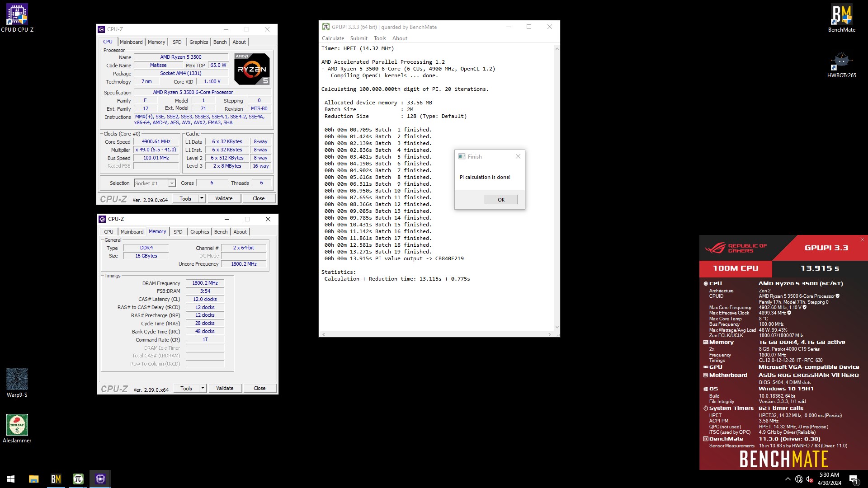Switch to CPU tab in Memory CPU-Z window
Screen dimensions: 868x488
(x=109, y=232)
